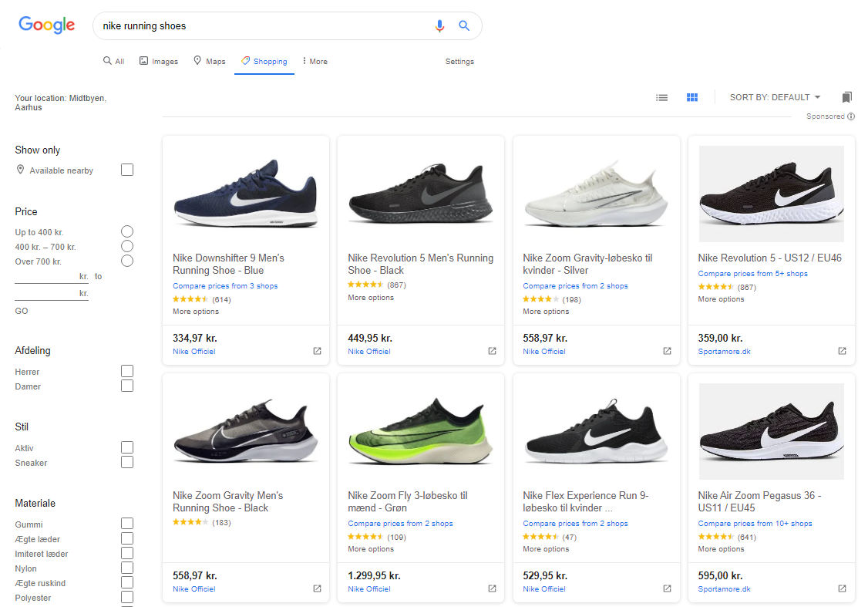Select the Shopping tab
Screen dimensions: 868x607
pos(264,61)
